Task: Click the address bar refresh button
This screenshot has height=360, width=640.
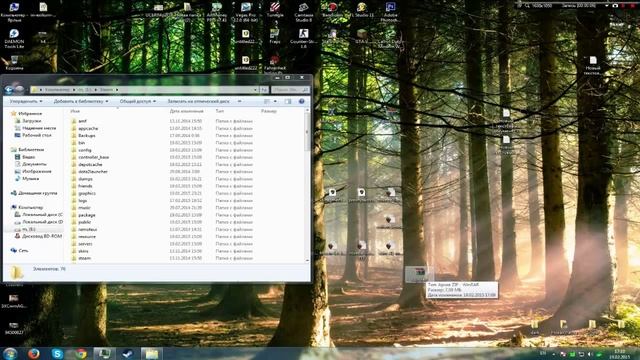Action: click(x=264, y=89)
